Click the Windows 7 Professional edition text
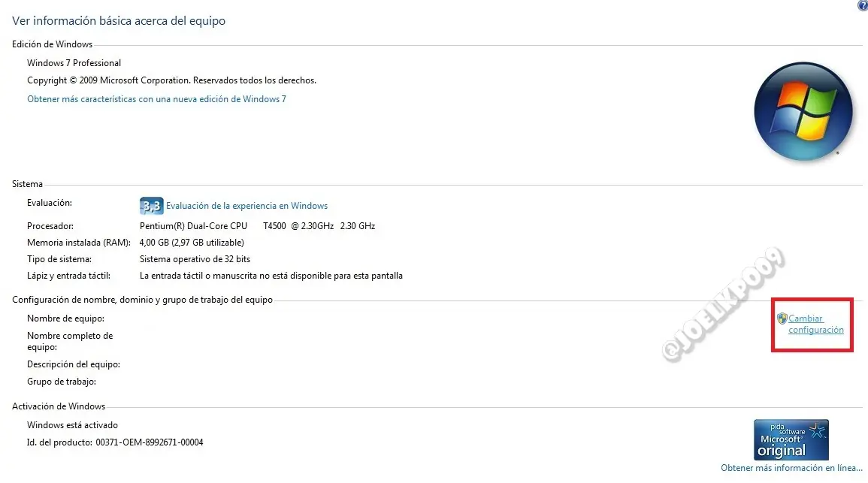Image resolution: width=868 pixels, height=483 pixels. [74, 63]
